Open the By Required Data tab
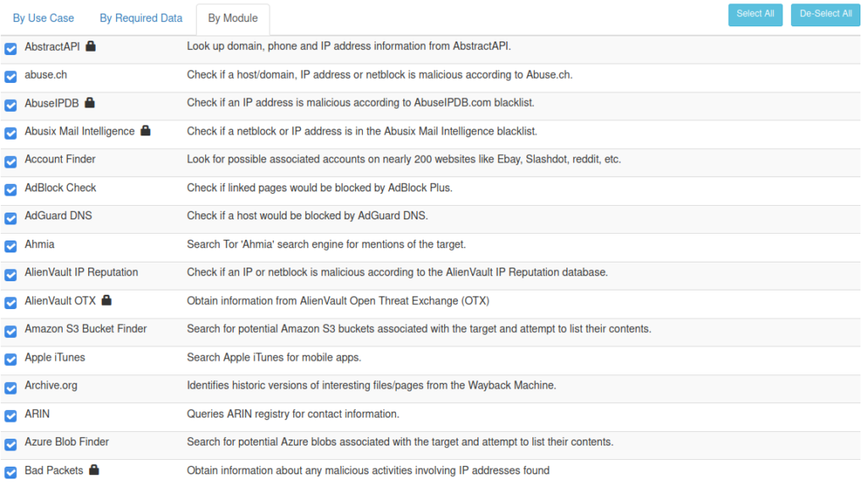The image size is (868, 487). (x=141, y=19)
